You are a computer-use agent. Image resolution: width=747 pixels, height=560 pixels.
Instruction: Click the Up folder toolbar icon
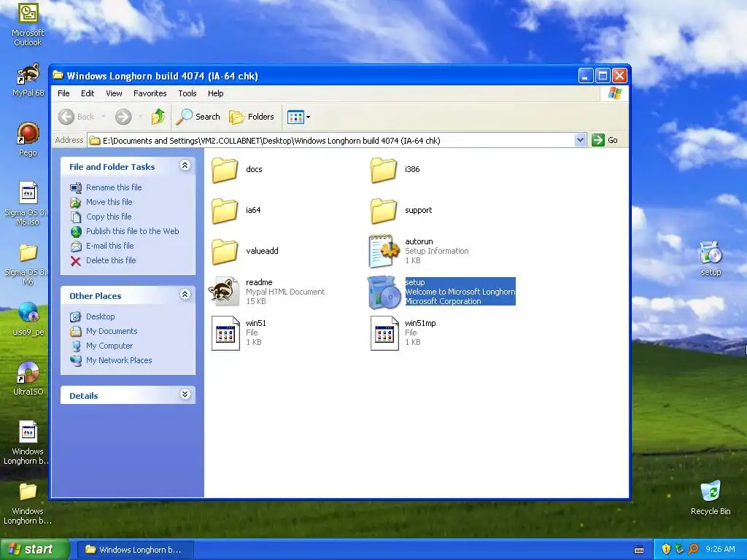click(x=158, y=117)
